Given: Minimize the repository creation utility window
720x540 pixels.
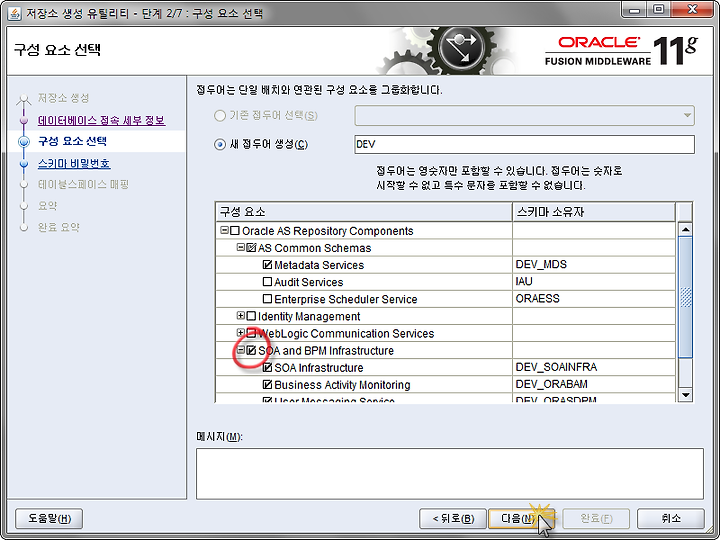Looking at the screenshot, I should tap(635, 9).
